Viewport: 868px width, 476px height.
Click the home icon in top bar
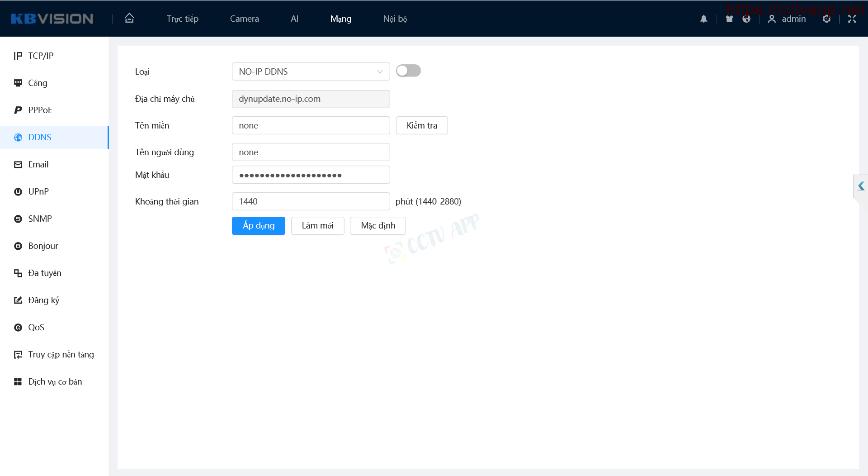(129, 19)
